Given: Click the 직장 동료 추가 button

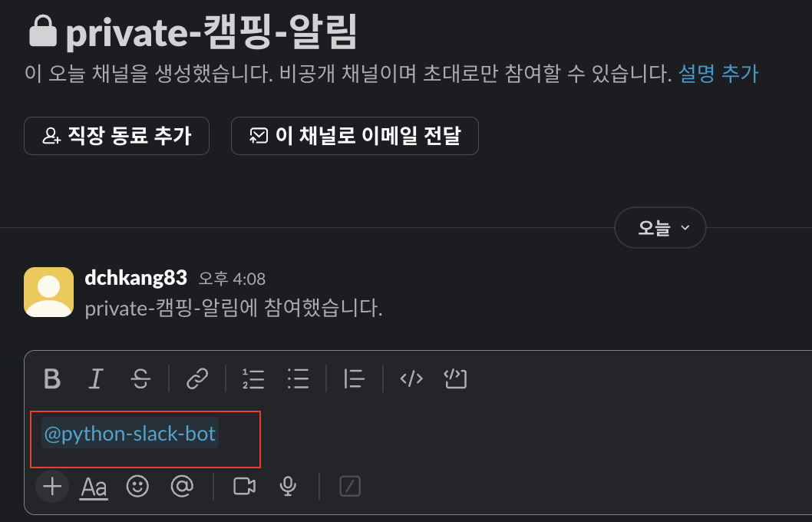Looking at the screenshot, I should coord(116,136).
